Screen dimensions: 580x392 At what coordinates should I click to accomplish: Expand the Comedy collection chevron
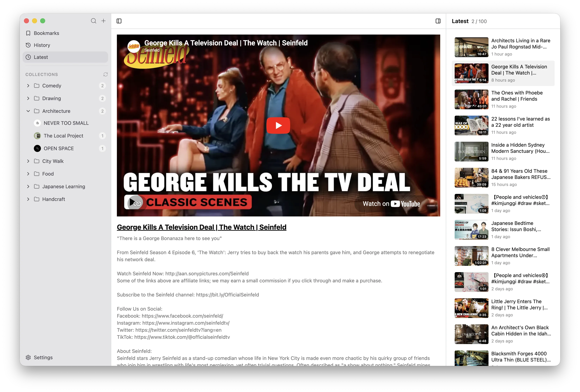click(28, 86)
